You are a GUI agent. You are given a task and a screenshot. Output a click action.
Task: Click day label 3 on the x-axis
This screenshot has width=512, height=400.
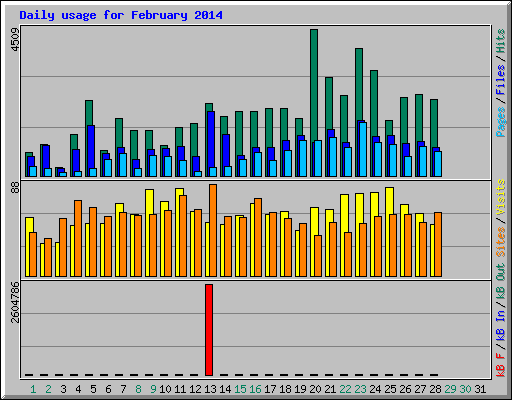[63, 389]
